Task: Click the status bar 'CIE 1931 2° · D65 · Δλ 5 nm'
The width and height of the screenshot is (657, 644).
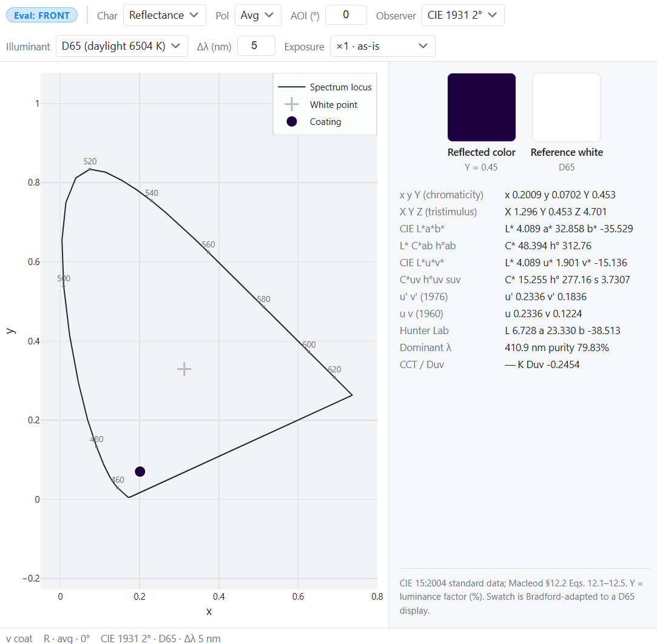Action: pos(161,639)
